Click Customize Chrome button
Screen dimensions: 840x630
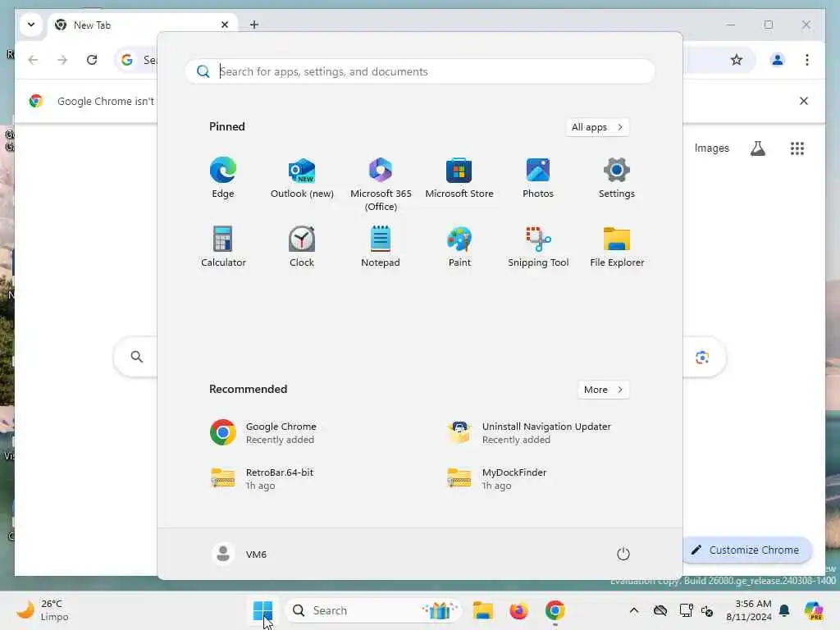(746, 550)
